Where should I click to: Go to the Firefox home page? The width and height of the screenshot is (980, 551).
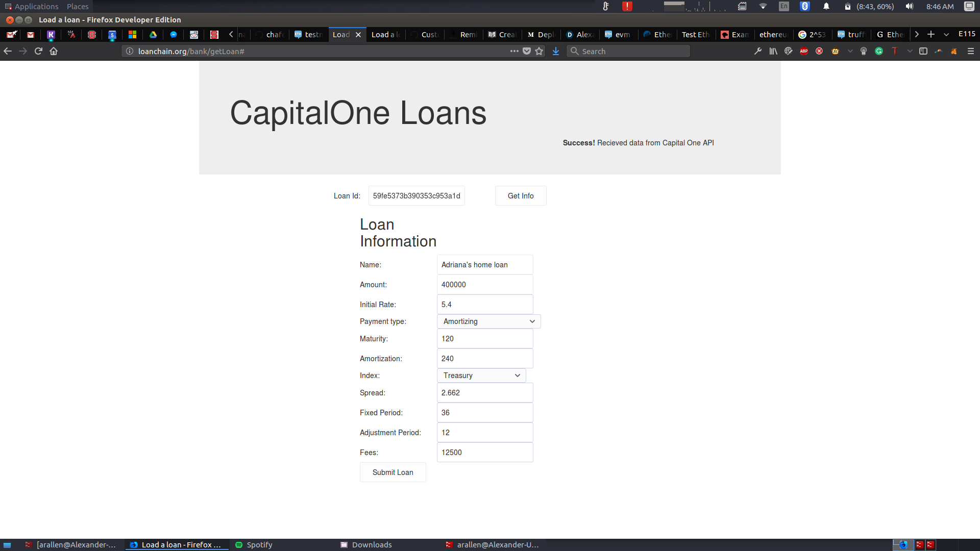pos(54,51)
